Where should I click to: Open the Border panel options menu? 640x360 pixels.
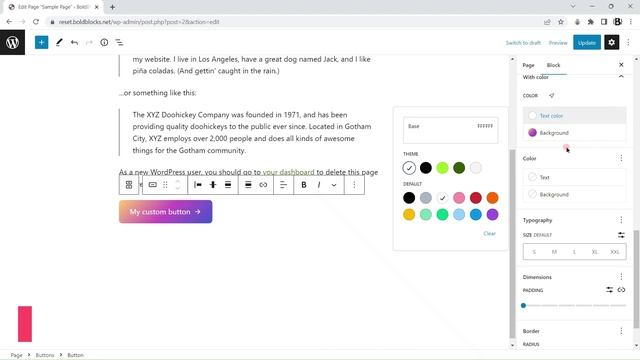point(621,331)
